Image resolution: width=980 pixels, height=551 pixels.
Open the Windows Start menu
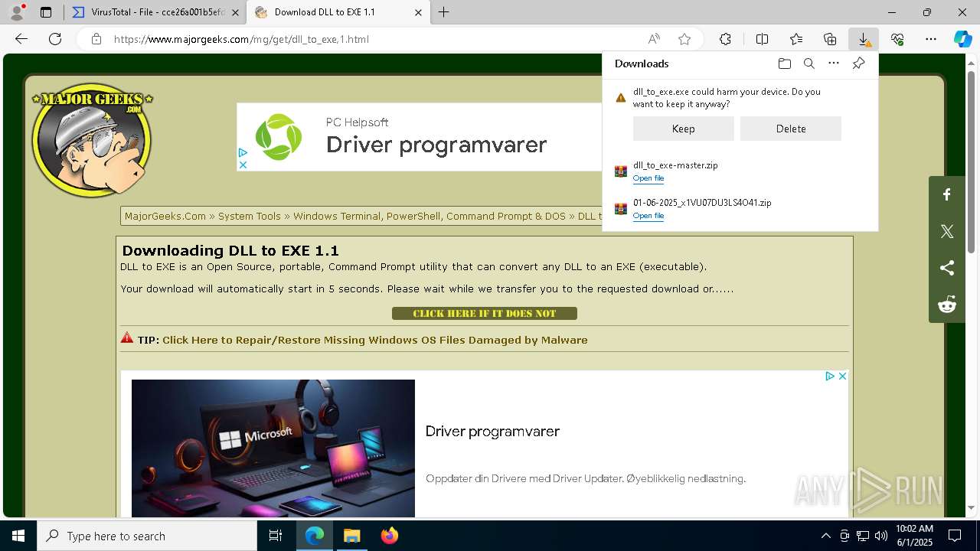tap(18, 536)
